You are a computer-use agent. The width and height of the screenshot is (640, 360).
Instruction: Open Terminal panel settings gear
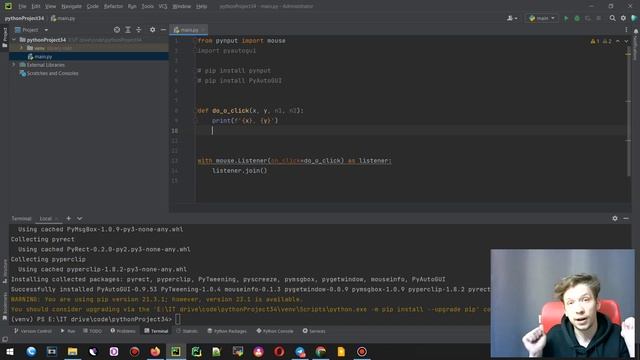point(615,218)
